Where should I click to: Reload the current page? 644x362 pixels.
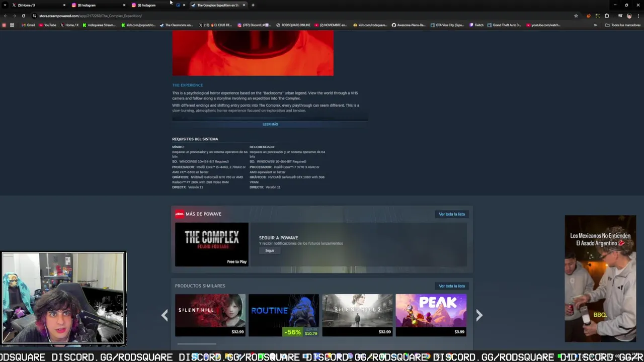click(x=23, y=16)
